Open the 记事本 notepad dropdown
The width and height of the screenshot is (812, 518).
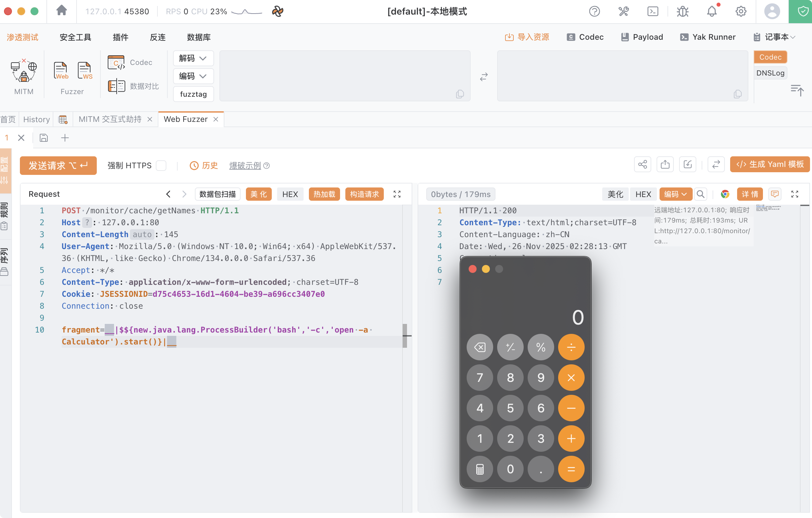(x=775, y=37)
